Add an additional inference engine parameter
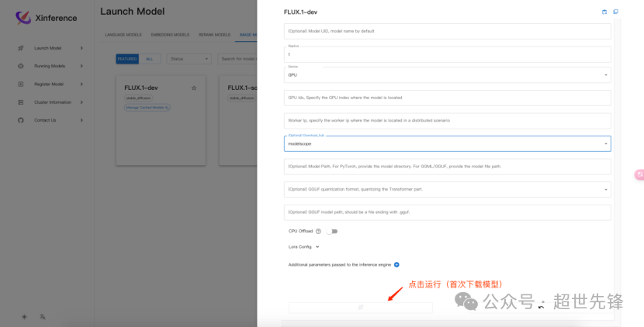The width and height of the screenshot is (644, 327). [396, 265]
